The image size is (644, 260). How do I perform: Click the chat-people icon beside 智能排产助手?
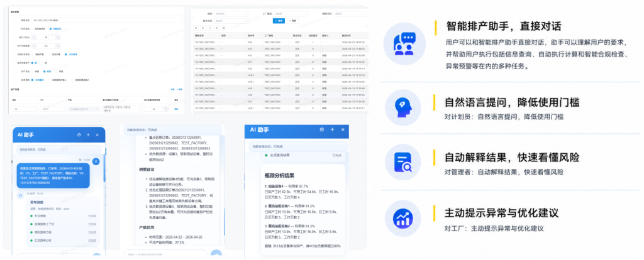pyautogui.click(x=404, y=43)
